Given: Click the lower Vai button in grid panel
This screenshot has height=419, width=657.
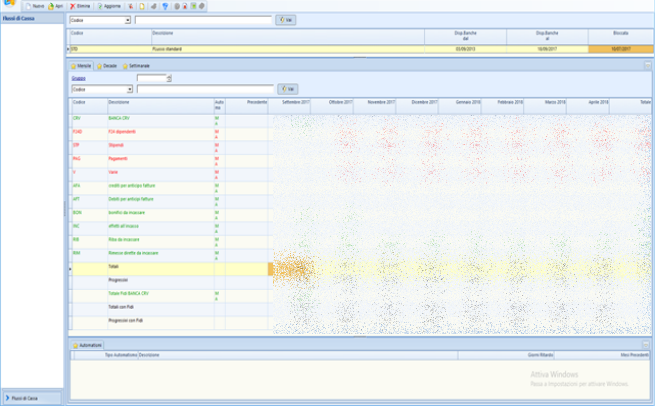Looking at the screenshot, I should tap(288, 89).
